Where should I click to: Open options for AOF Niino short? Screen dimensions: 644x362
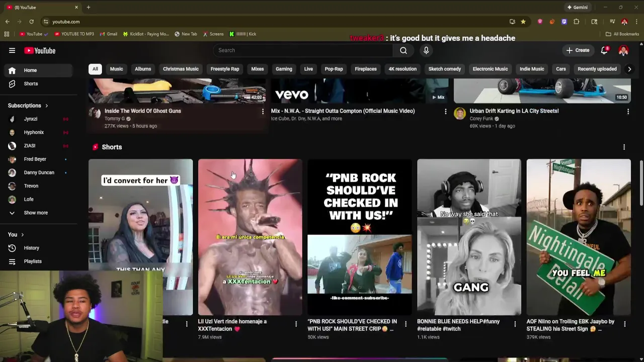pyautogui.click(x=624, y=324)
